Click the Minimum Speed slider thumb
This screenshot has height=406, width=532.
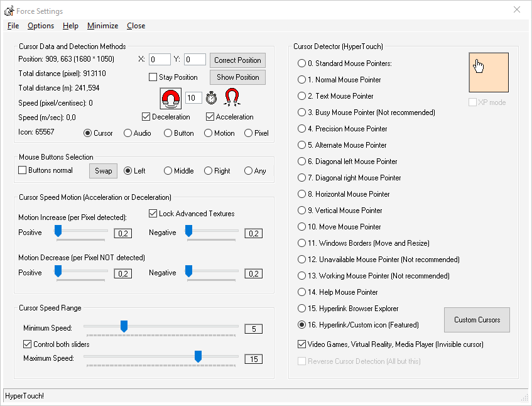124,326
